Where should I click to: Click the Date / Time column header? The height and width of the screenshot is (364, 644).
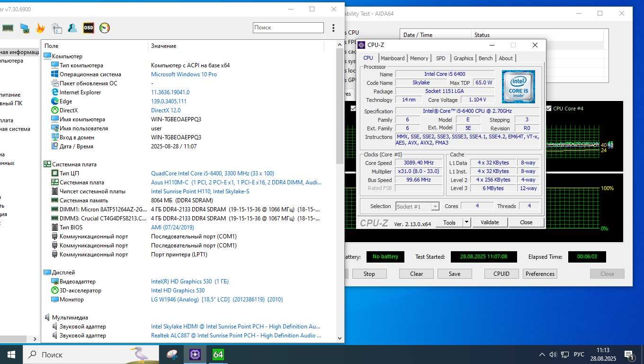(436, 35)
